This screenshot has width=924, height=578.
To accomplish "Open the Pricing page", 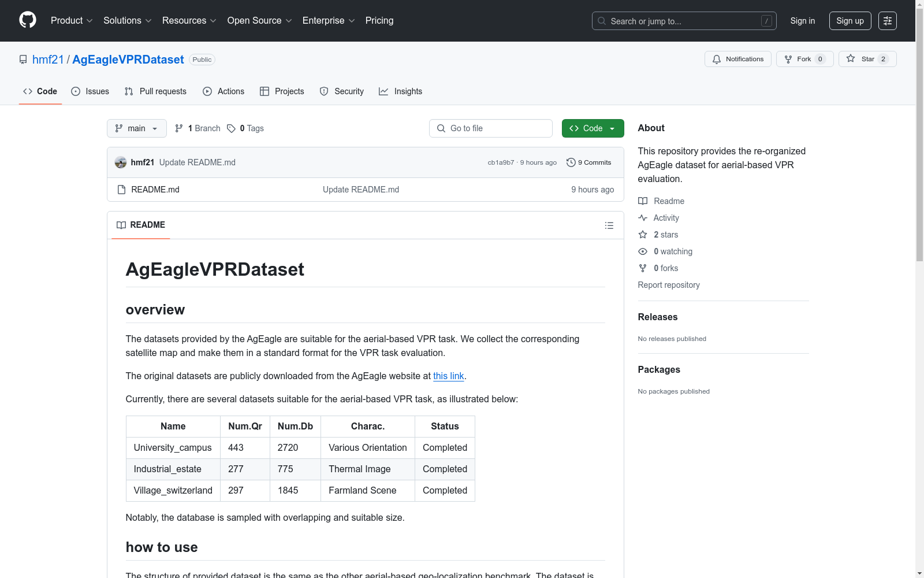I will coord(379,20).
